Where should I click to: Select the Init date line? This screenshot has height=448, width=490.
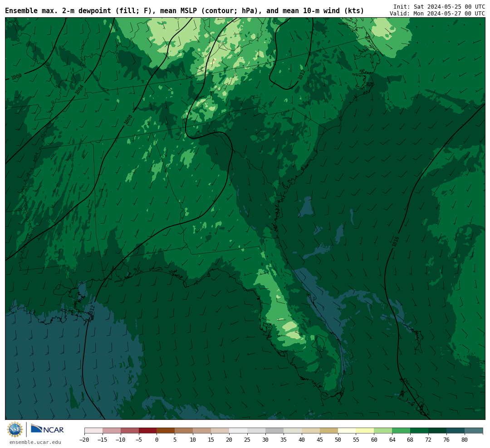[x=439, y=6]
